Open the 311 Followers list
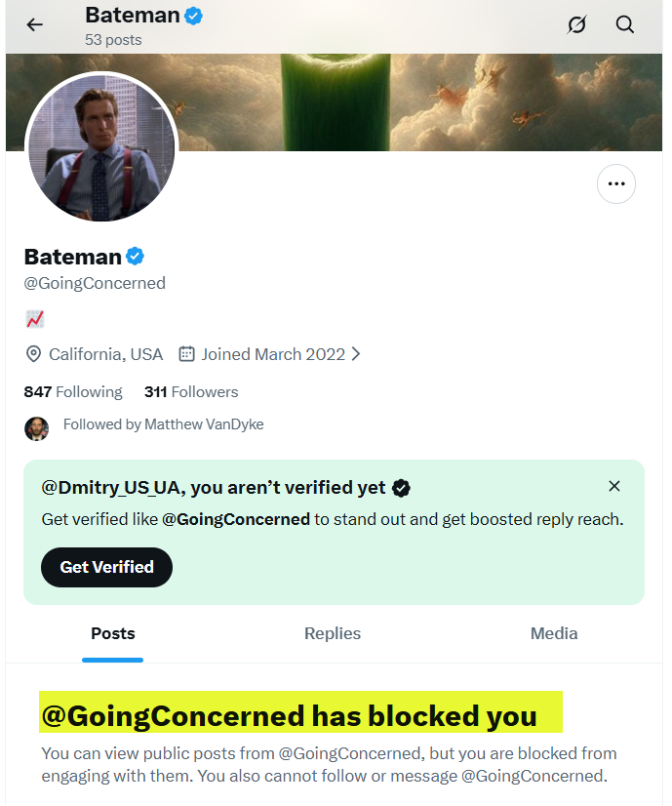Screen dimensions: 672x806 point(191,391)
